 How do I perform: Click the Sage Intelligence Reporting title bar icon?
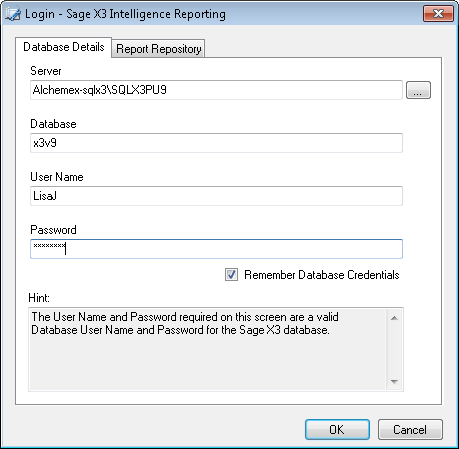tap(13, 14)
